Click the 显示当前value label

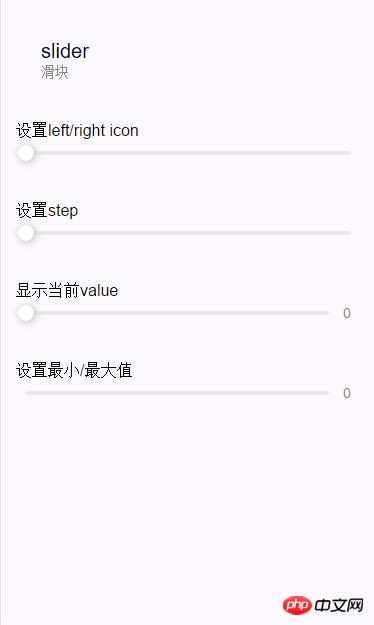67,291
